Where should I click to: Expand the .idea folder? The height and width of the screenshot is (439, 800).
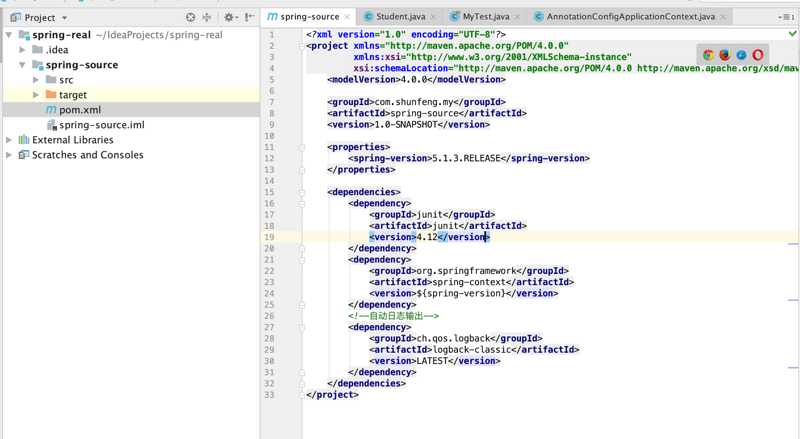pos(23,50)
